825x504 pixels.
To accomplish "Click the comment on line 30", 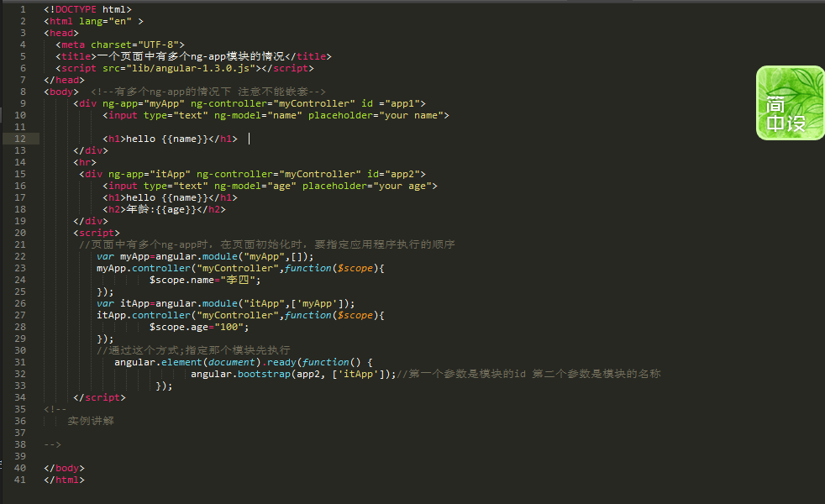I will pos(193,350).
